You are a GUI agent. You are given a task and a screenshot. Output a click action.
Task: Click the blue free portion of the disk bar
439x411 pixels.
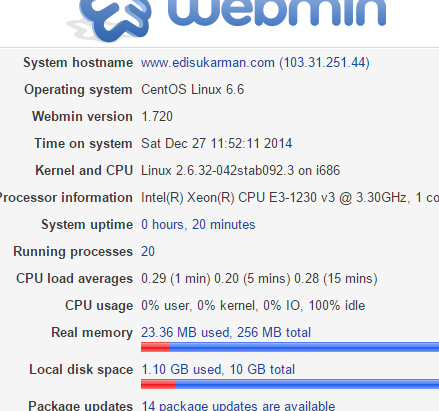click(x=307, y=384)
